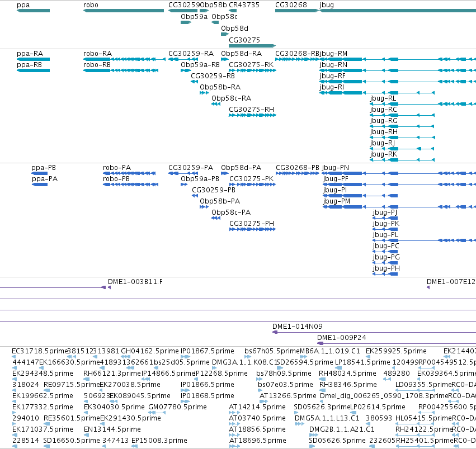
Task: Select the 'EC31718.5prime' EST label
Action: (40, 351)
